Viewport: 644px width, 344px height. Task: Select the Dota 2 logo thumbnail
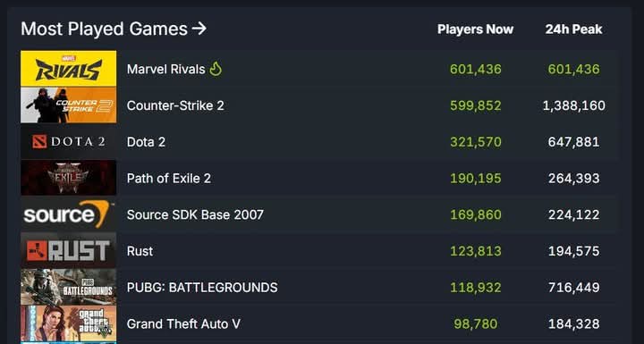pyautogui.click(x=69, y=142)
